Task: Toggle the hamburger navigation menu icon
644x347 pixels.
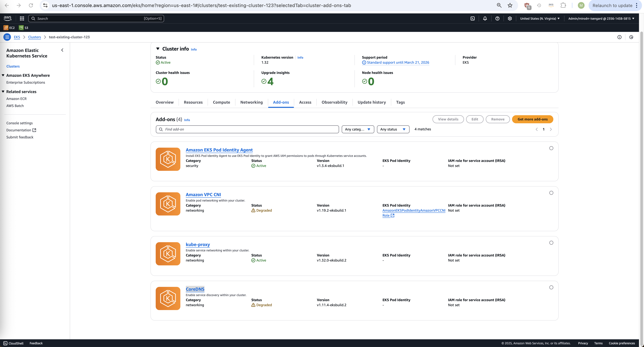Action: [x=7, y=37]
